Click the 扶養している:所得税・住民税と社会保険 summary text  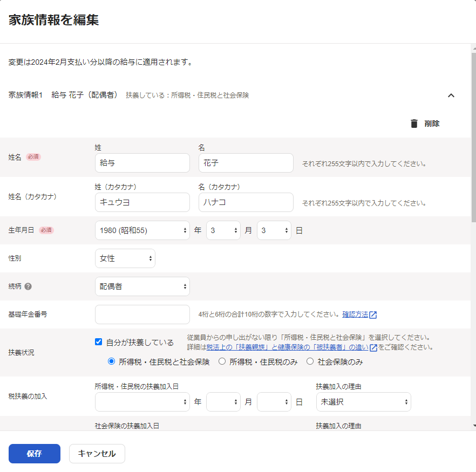187,95
